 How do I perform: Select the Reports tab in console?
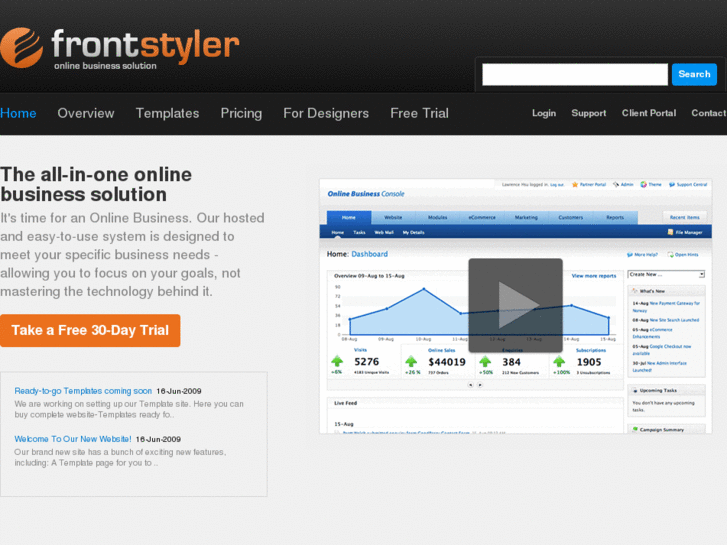pos(615,218)
